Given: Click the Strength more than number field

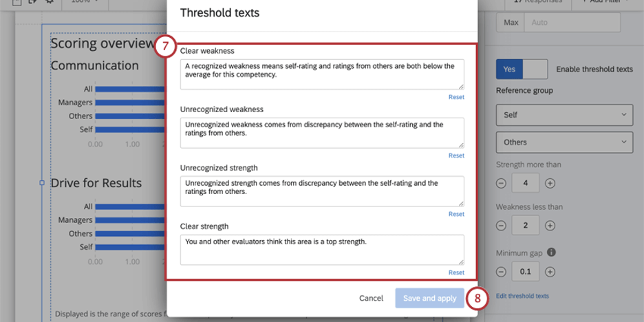Looking at the screenshot, I should coord(525,183).
